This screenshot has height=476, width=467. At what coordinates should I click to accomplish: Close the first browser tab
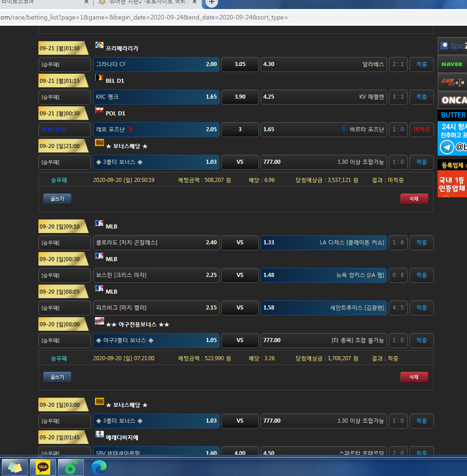coord(86,2)
